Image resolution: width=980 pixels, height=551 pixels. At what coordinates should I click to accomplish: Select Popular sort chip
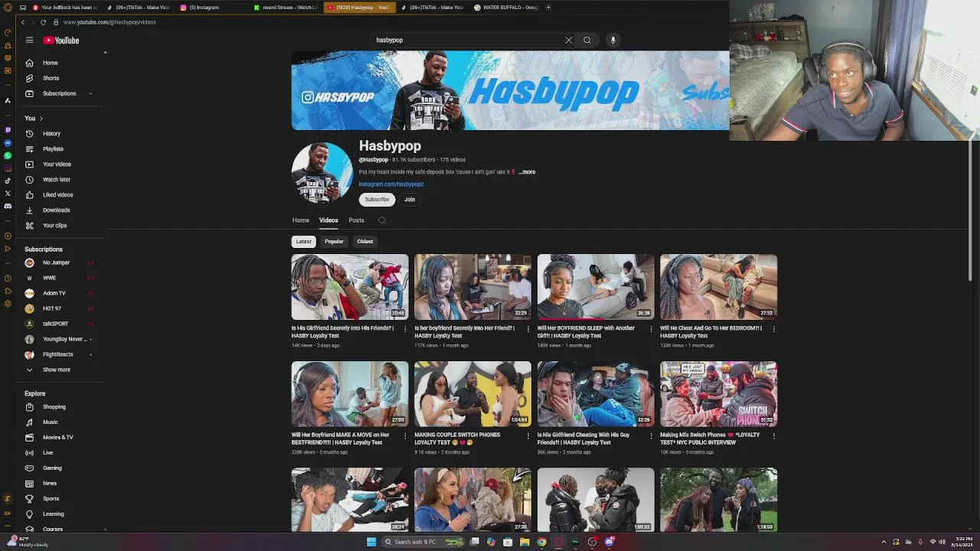334,242
